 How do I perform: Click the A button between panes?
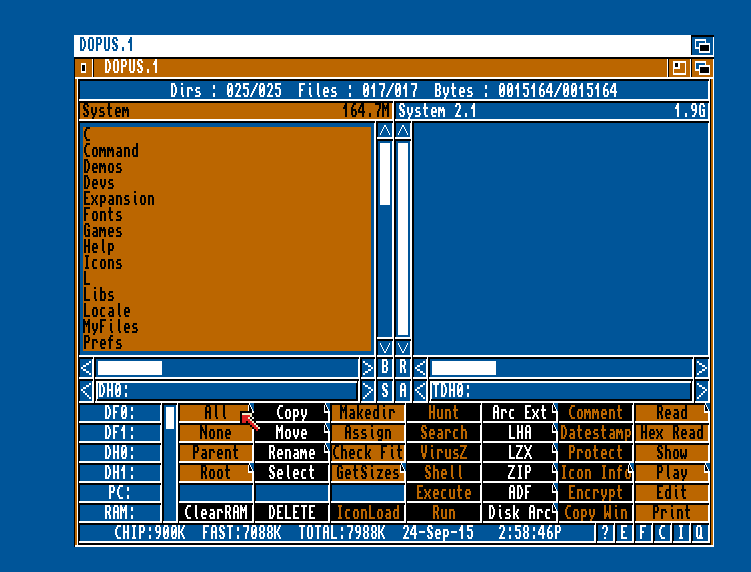click(403, 390)
